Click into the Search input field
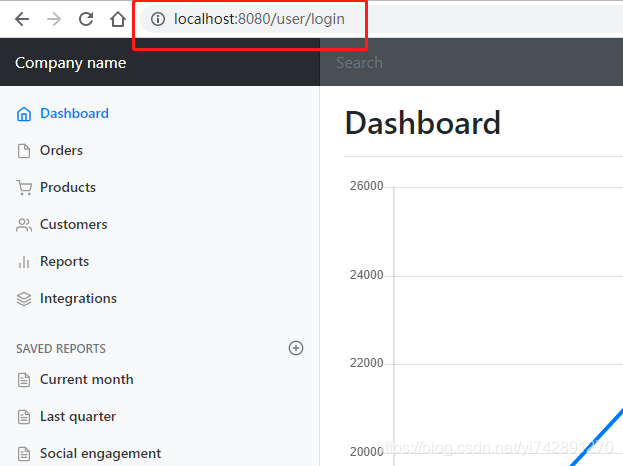The width and height of the screenshot is (623, 466). point(471,62)
